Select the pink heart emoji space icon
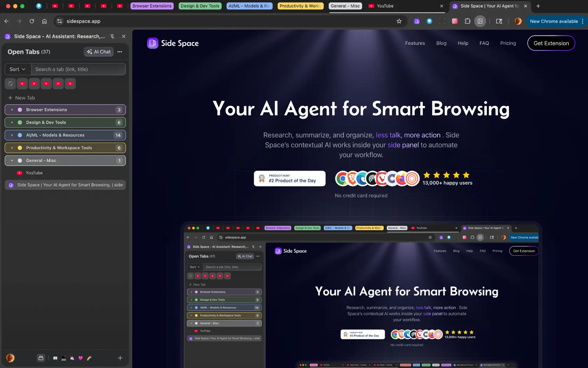The image size is (588, 368). coord(80,358)
